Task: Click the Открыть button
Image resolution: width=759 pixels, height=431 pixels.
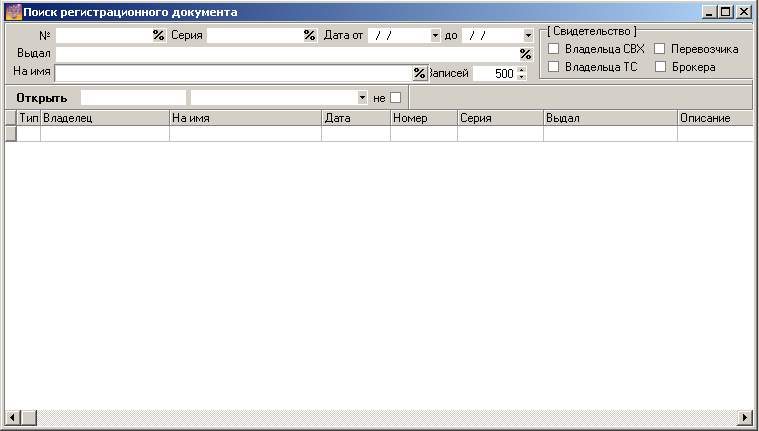Action: [x=42, y=98]
